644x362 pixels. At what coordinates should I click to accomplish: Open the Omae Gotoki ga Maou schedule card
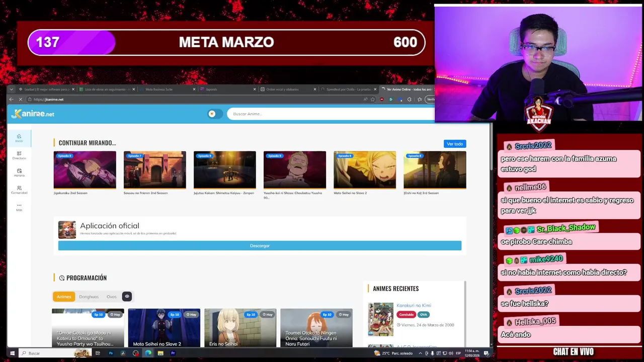pos(88,328)
